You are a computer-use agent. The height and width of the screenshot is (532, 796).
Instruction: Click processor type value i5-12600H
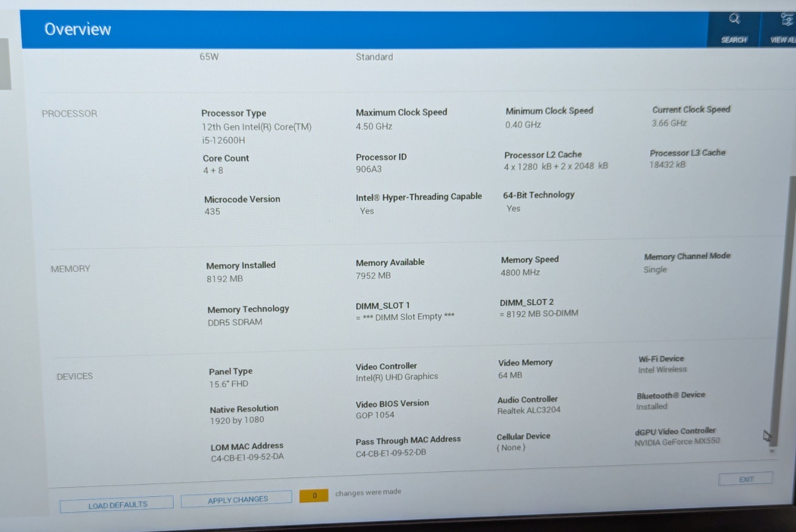224,140
